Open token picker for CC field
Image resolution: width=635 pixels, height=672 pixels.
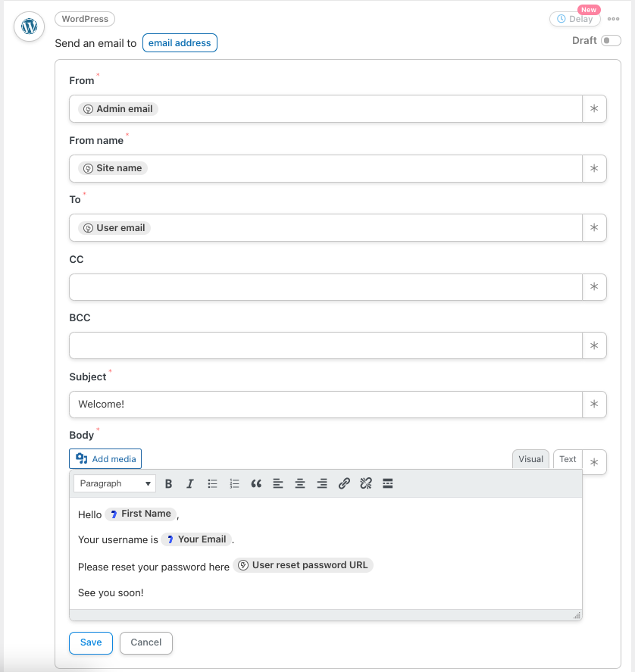coord(594,286)
